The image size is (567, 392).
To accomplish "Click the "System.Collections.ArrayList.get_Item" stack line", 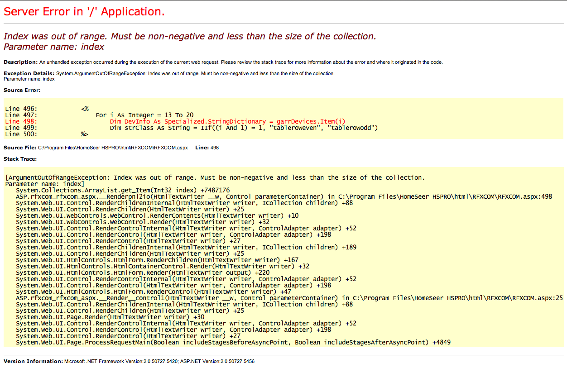I will pos(123,190).
